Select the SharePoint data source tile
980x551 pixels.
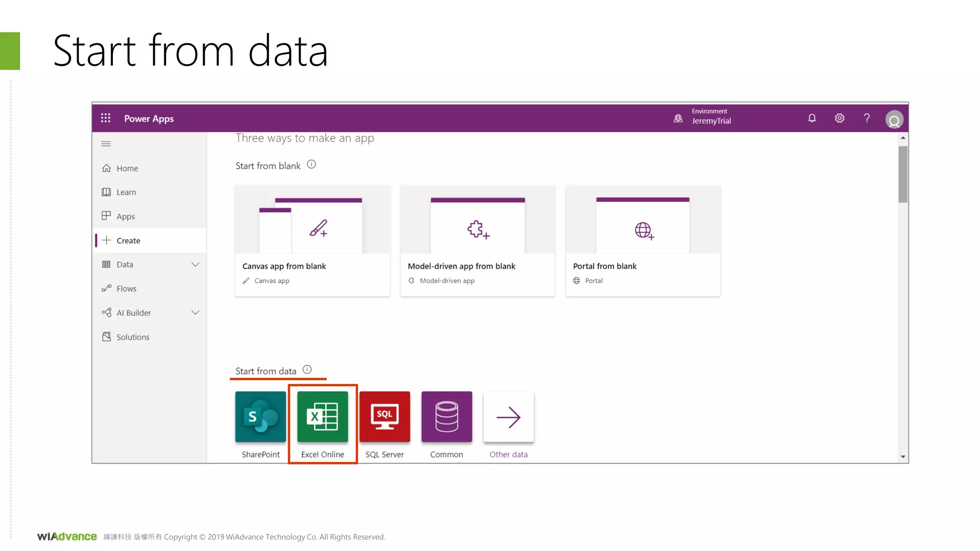(260, 417)
